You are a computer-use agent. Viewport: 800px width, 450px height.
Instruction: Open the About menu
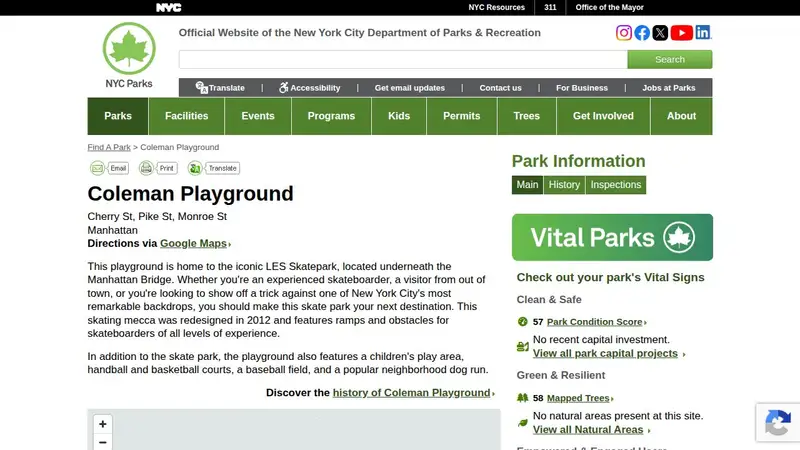(682, 116)
